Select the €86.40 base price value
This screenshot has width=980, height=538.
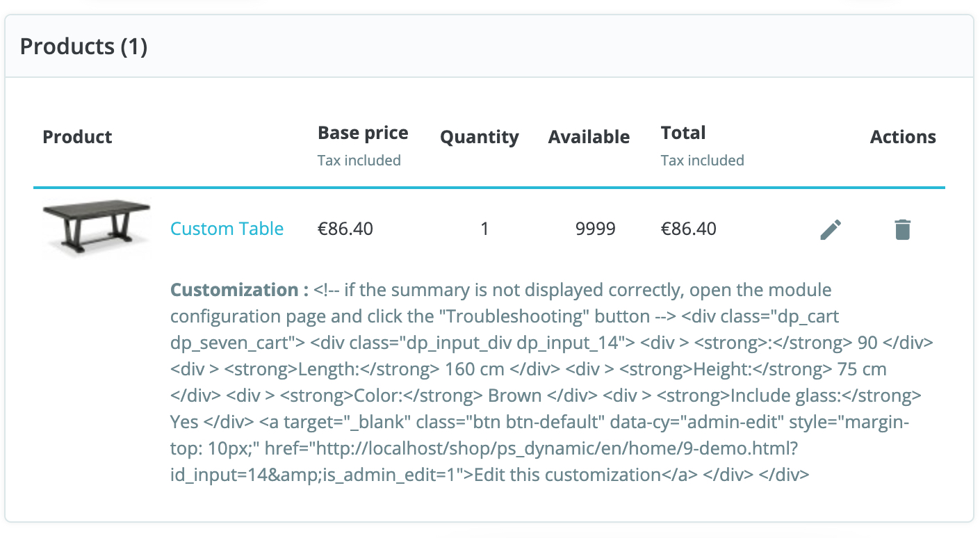point(345,229)
